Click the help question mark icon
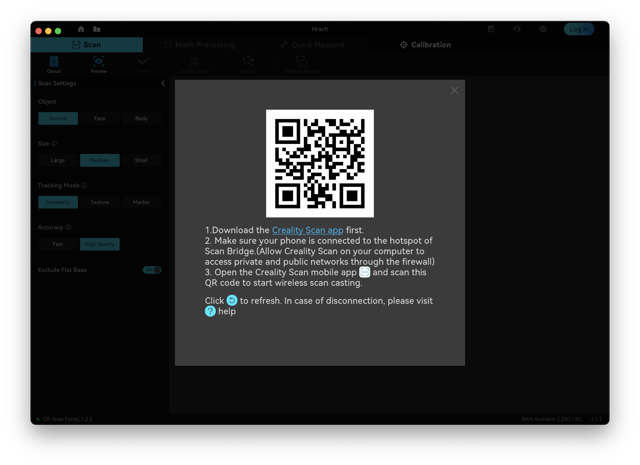640x465 pixels. coord(210,311)
